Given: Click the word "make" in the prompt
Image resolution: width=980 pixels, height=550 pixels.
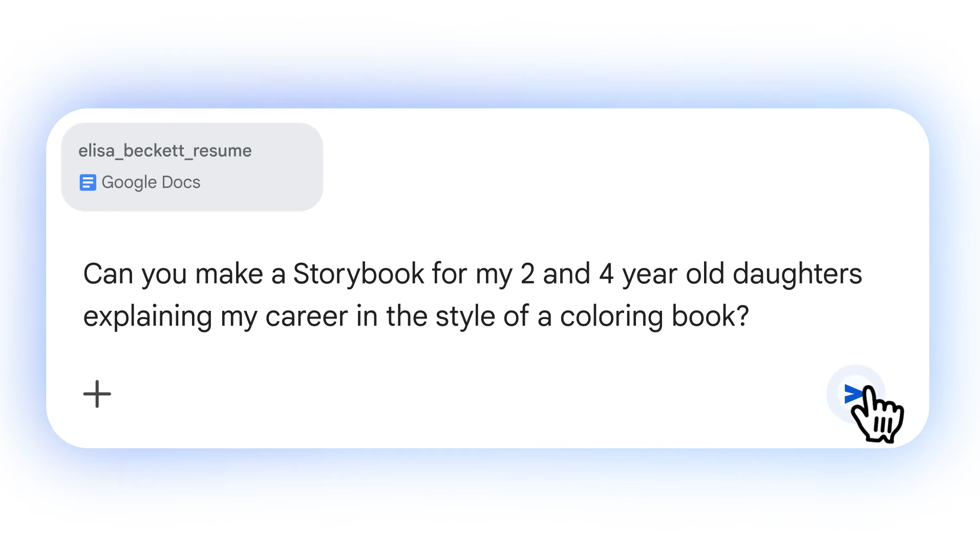Looking at the screenshot, I should [229, 273].
